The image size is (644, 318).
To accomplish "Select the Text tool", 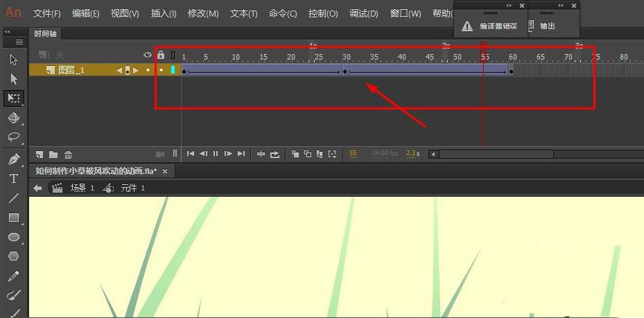I will point(13,179).
